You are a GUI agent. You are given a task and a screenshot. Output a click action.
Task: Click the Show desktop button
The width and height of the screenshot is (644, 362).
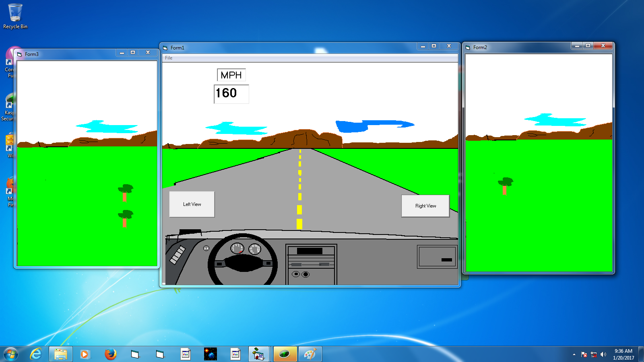point(641,354)
